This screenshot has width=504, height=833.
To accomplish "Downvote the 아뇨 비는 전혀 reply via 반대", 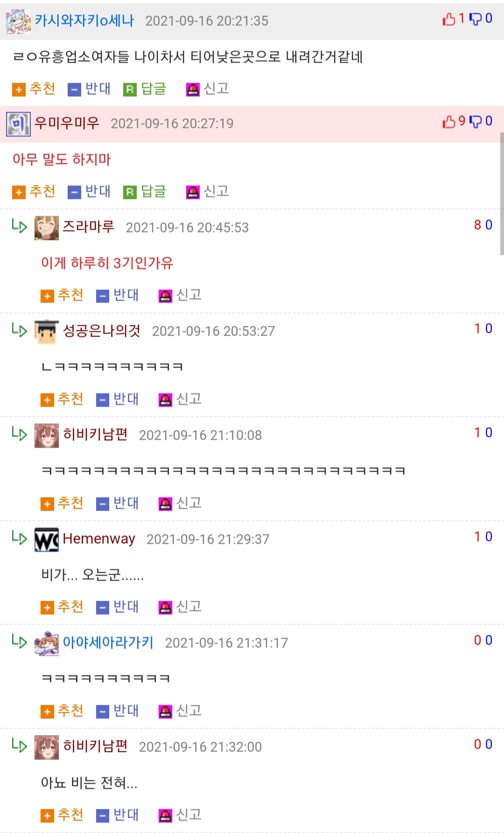I will [118, 815].
